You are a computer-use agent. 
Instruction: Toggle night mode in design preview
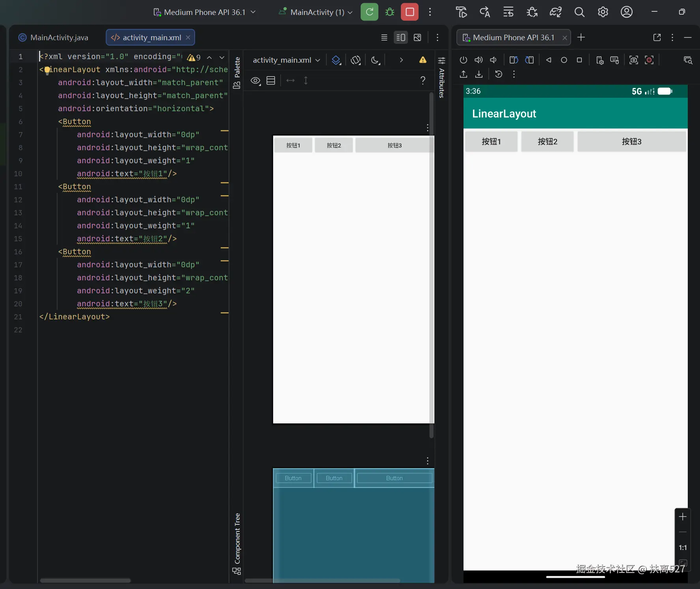376,60
